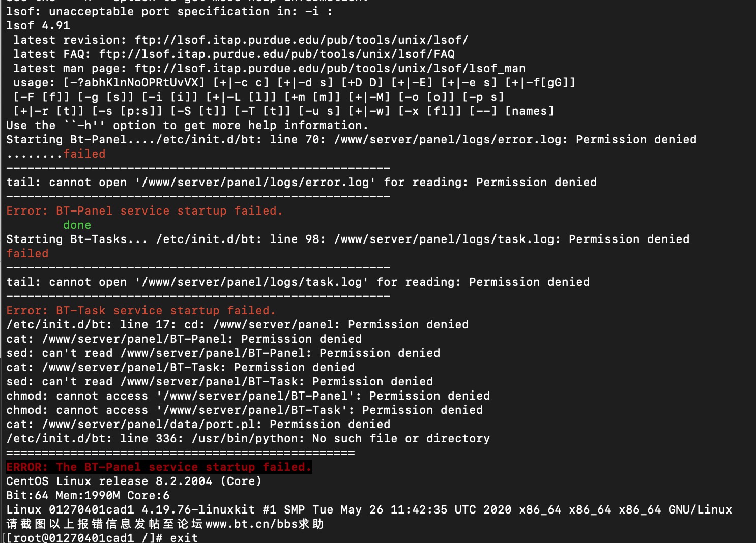Click the /www/server/panel/logs/task.log path in tail message

(252, 282)
